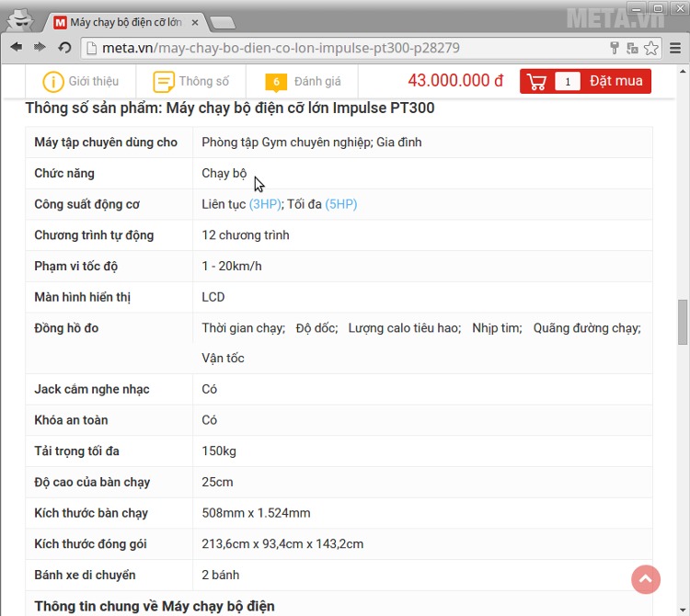
Task: Click the M favicon on the tab
Action: coord(60,22)
